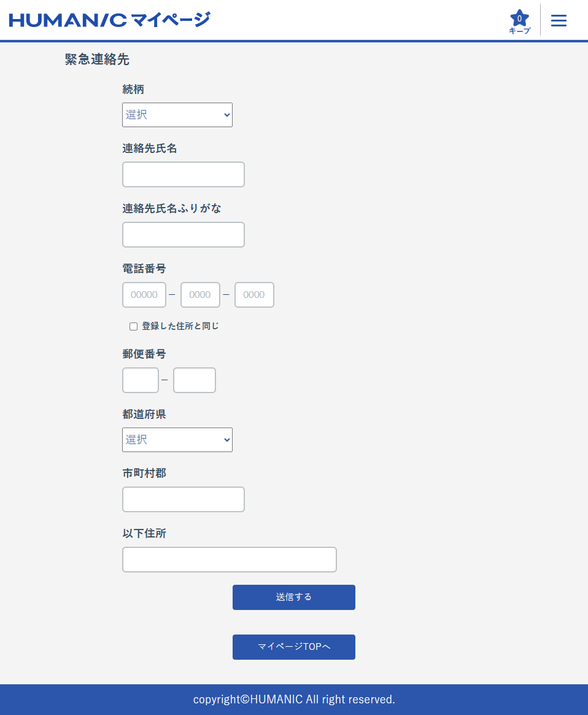Click inside the 連絡先氏名 name field
The height and width of the screenshot is (715, 588).
click(x=183, y=174)
